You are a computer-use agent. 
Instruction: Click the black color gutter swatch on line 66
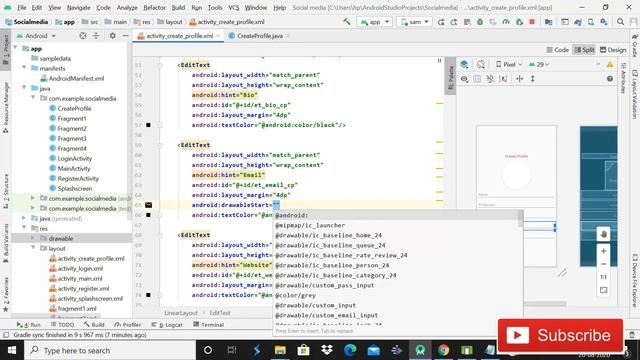[149, 215]
